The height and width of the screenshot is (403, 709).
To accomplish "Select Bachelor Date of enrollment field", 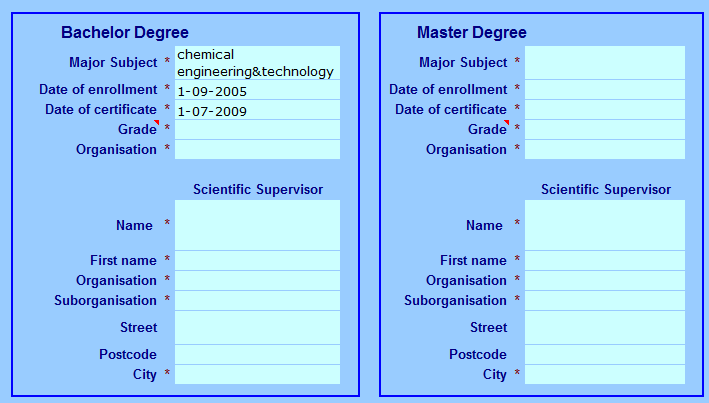I will [x=257, y=90].
